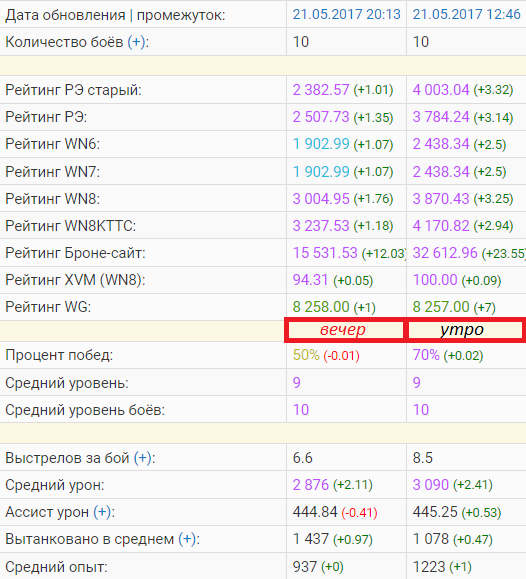This screenshot has width=526, height=579.
Task: Click the label Рейтинг XVM (WN8)
Action: point(75,280)
